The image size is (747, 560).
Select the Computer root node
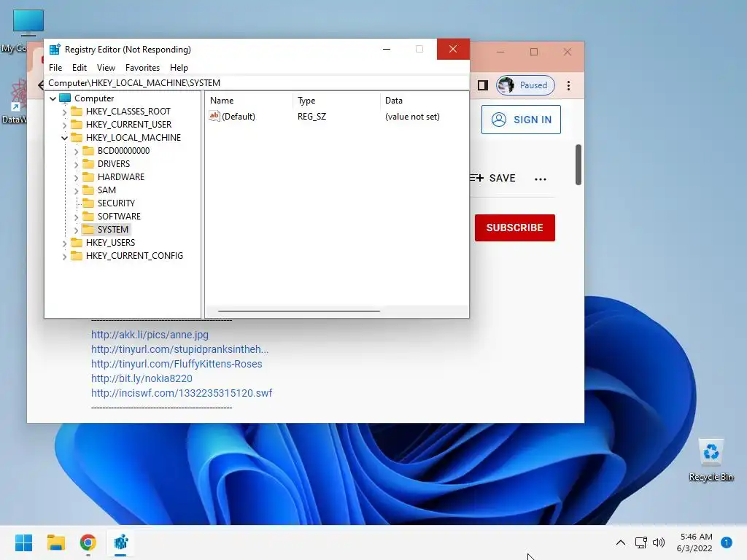[94, 98]
